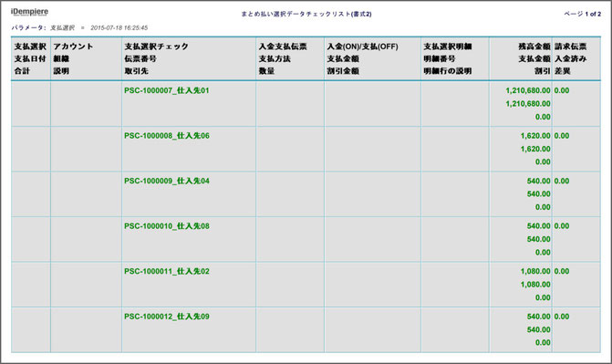Click upper 1,080.00 amount in PSC-1000011 row
Viewport: 612px width, 364px height.
[x=535, y=272]
